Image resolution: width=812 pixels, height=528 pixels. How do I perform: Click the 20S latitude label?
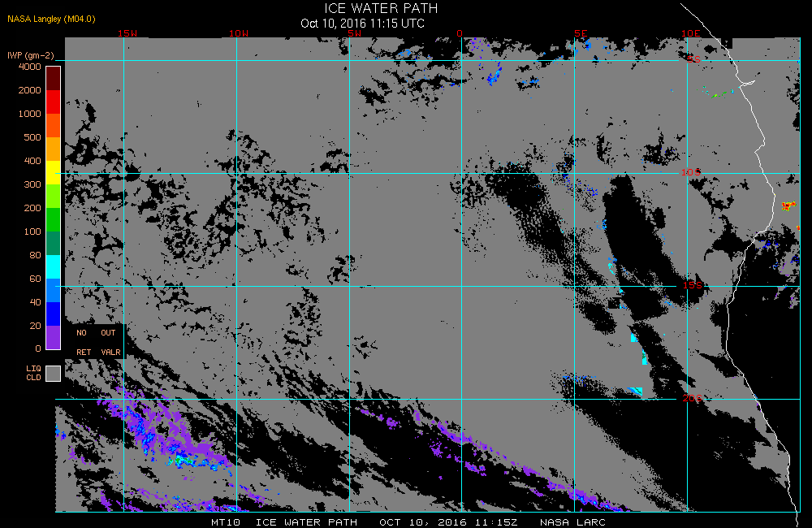coord(693,398)
